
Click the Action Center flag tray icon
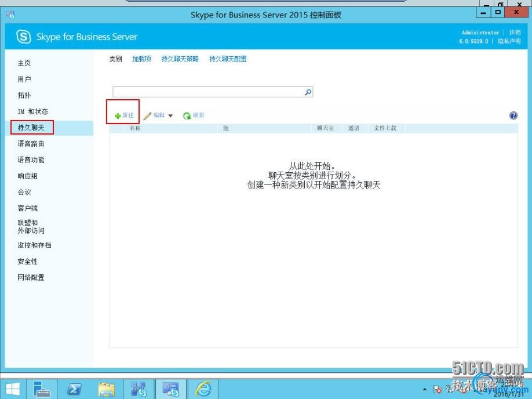(x=438, y=389)
